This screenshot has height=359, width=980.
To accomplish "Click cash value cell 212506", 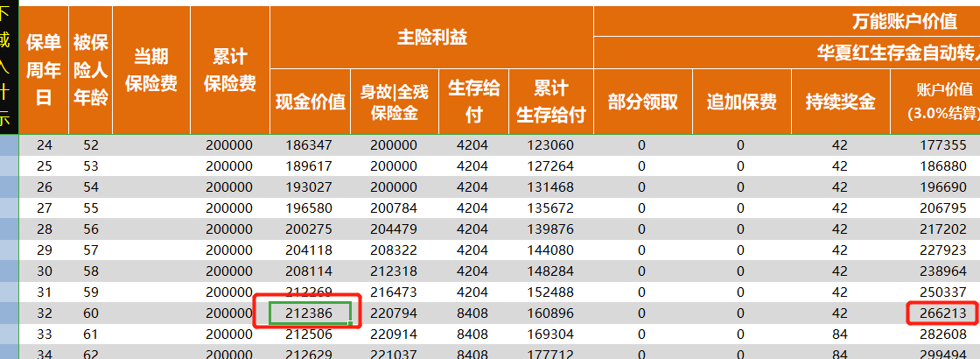I will pyautogui.click(x=310, y=334).
